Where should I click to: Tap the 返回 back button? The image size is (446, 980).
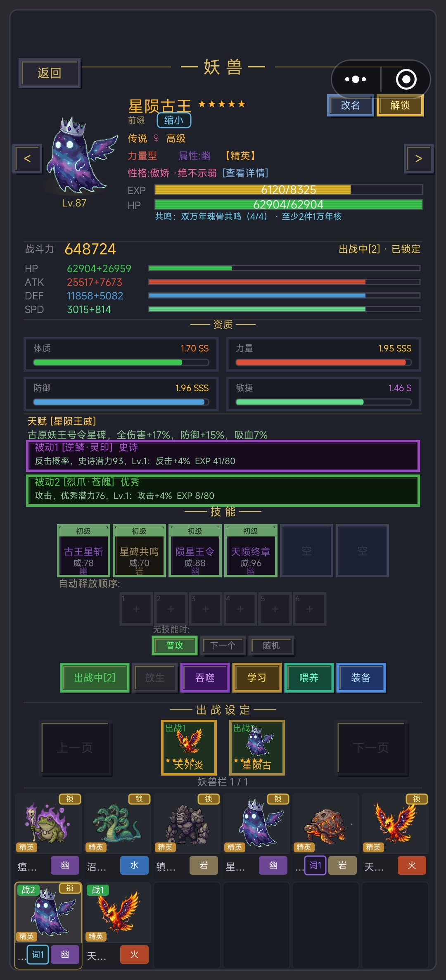tap(50, 73)
